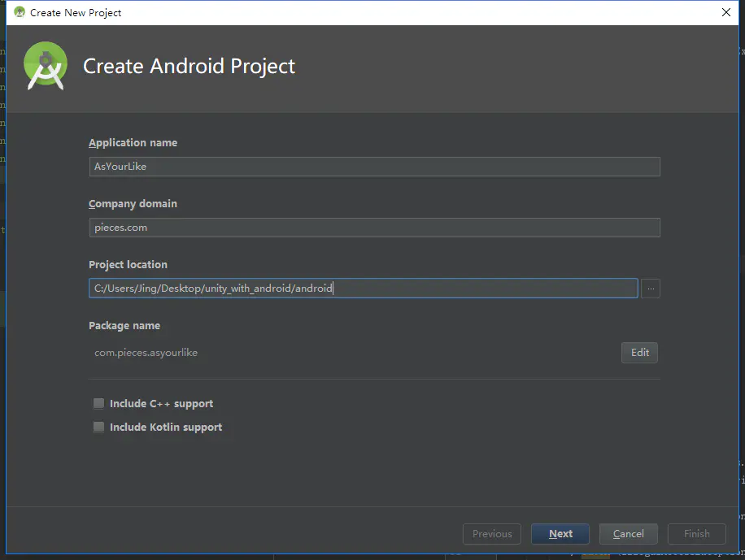Check the C++ support option
745x560 pixels.
tap(98, 403)
